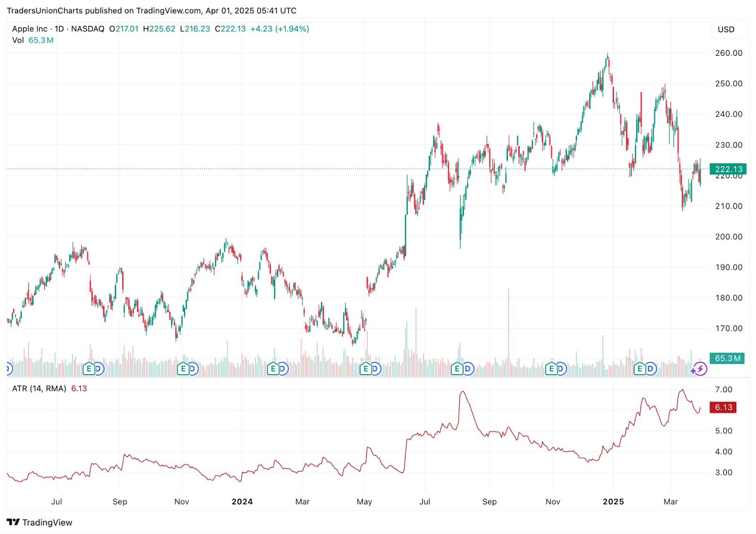
Task: Click the Vol legend reading 65.3 M
Action: (33, 40)
